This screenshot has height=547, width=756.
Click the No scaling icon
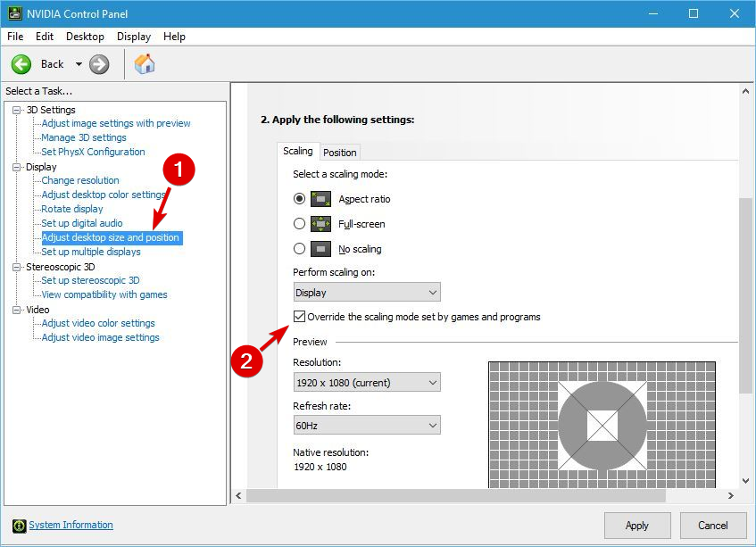[320, 249]
